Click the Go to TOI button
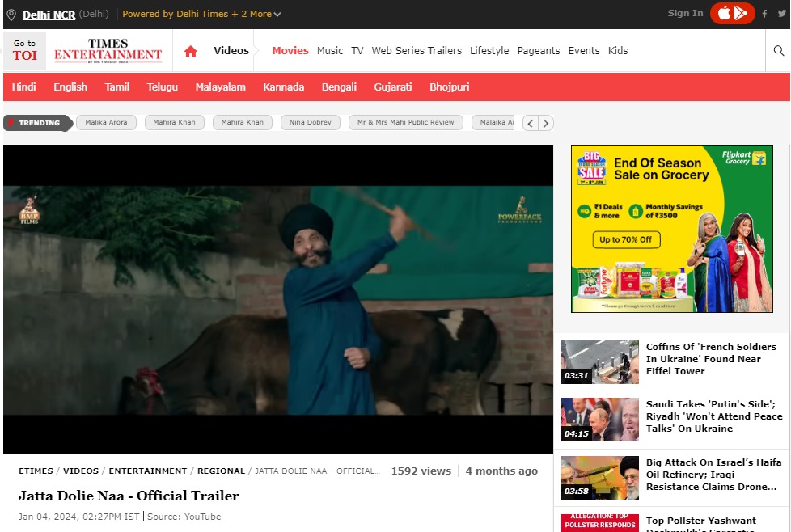 pyautogui.click(x=25, y=50)
